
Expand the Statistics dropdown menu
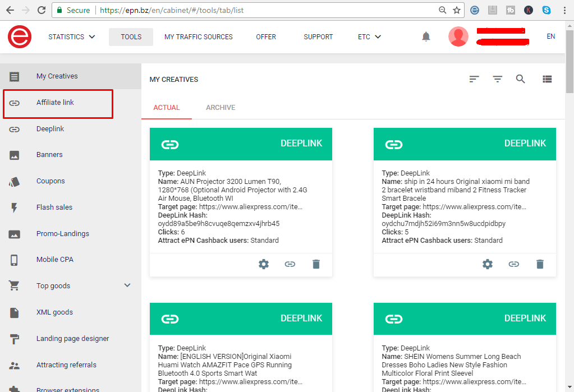point(72,37)
